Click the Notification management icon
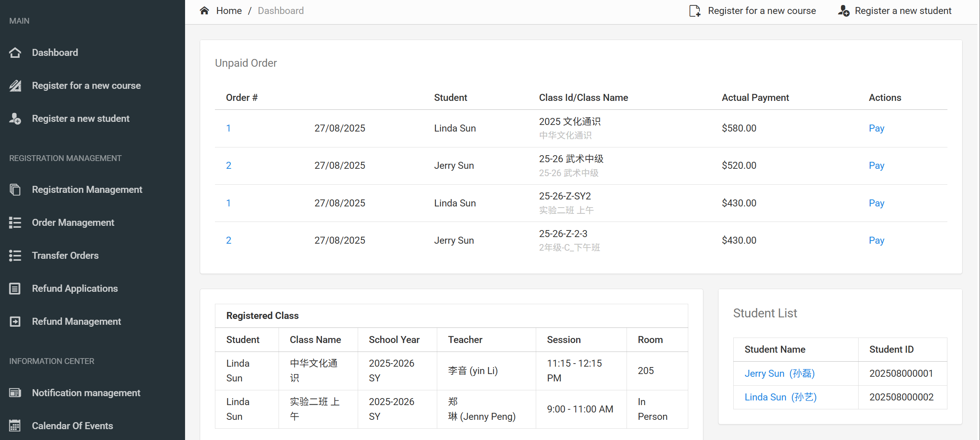This screenshot has height=440, width=980. [x=15, y=393]
